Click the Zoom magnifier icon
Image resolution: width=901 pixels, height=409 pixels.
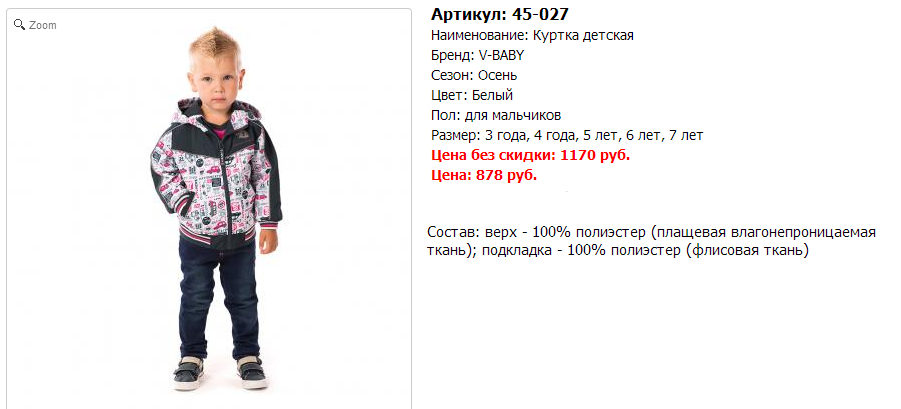click(x=20, y=25)
